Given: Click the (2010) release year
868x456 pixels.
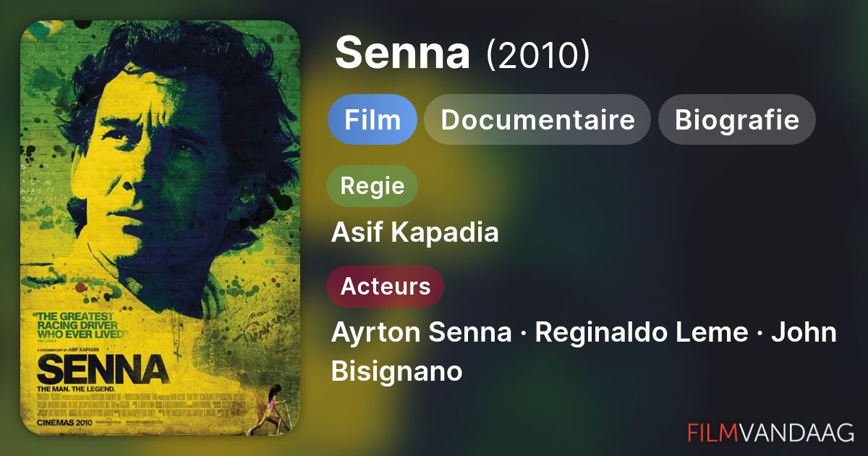Looking at the screenshot, I should click(x=537, y=55).
